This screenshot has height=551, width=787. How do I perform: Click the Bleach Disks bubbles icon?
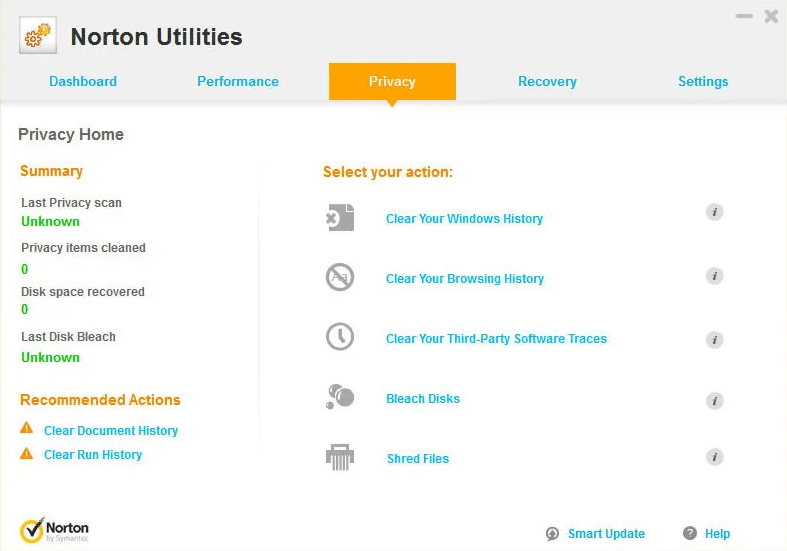[x=340, y=397]
